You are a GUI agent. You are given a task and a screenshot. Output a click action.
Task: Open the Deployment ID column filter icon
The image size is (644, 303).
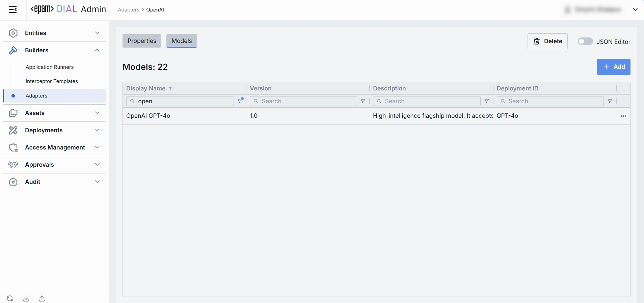tap(610, 101)
